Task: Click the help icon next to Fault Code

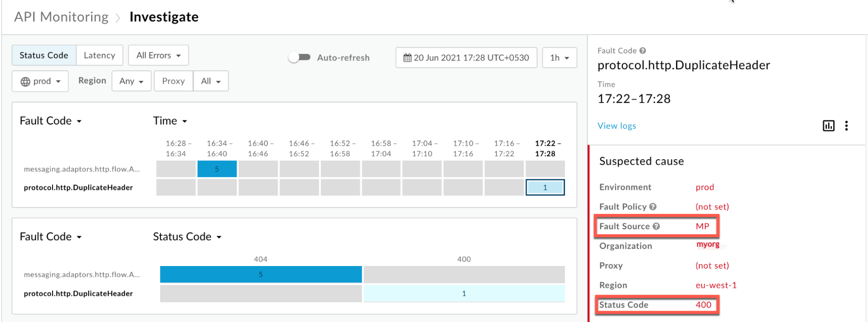Action: (x=643, y=51)
